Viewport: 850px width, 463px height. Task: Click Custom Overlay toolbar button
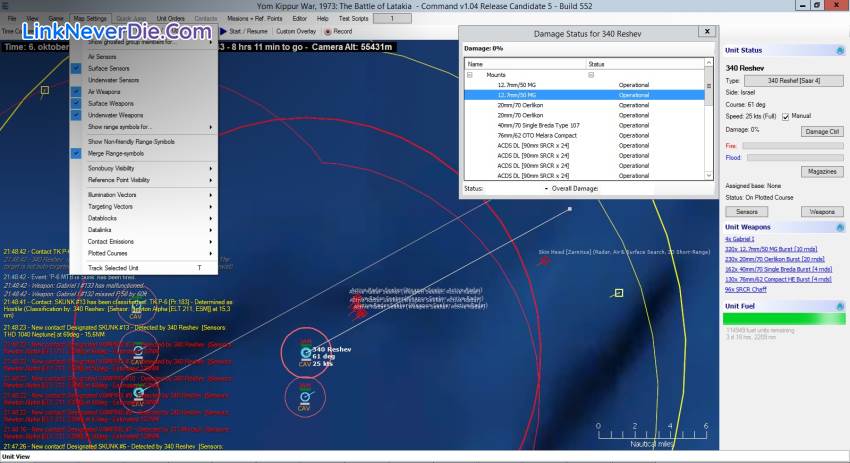pos(296,31)
